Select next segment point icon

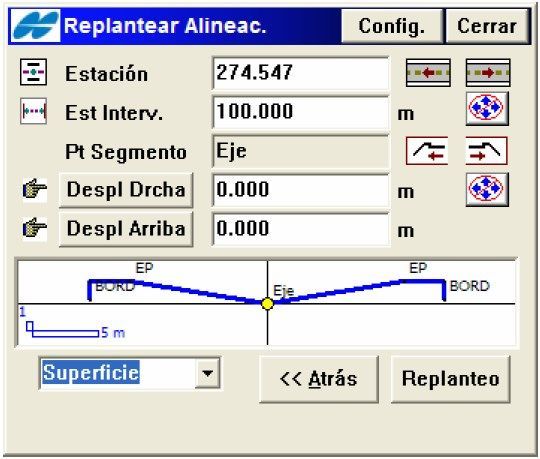click(x=486, y=150)
